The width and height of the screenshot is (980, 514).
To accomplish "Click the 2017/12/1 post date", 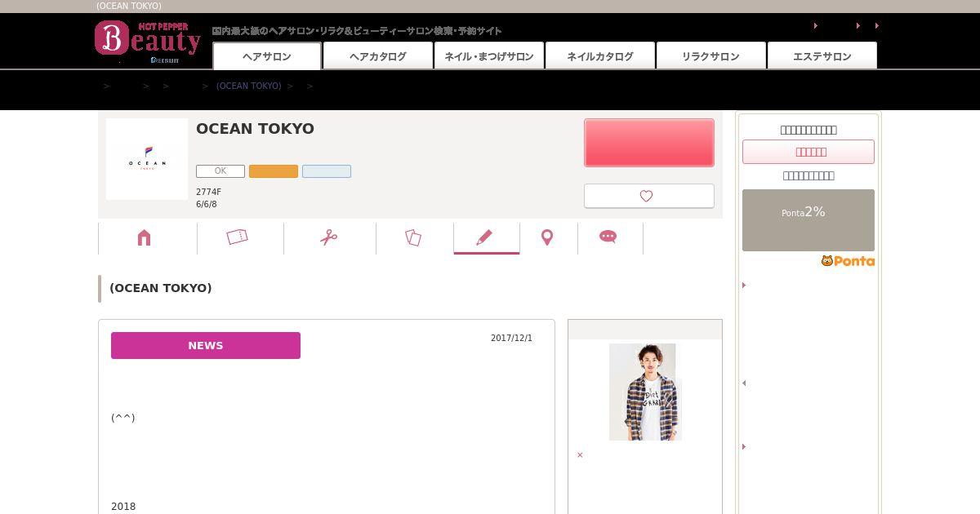I will (511, 338).
